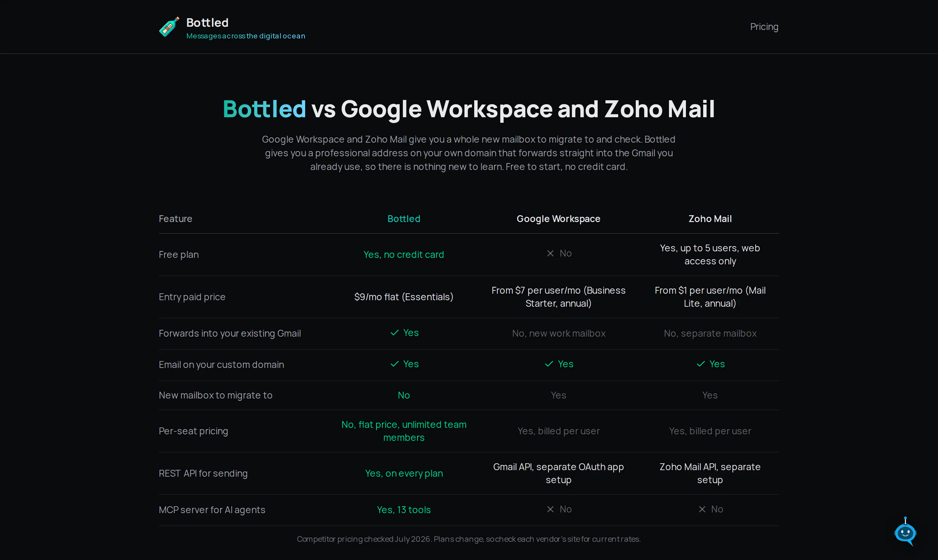Click Zoho Mail's "Yes" in the New mailbox row
This screenshot has width=938, height=560.
pyautogui.click(x=710, y=396)
